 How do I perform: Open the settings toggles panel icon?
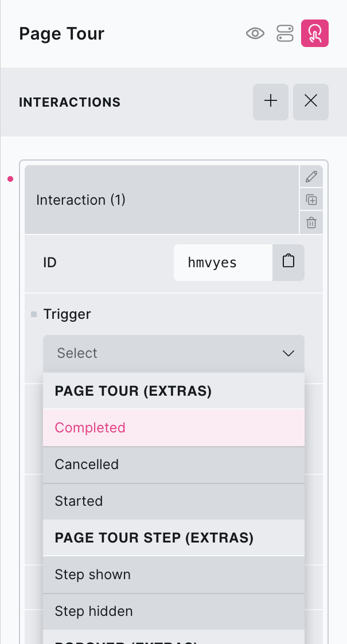point(285,34)
